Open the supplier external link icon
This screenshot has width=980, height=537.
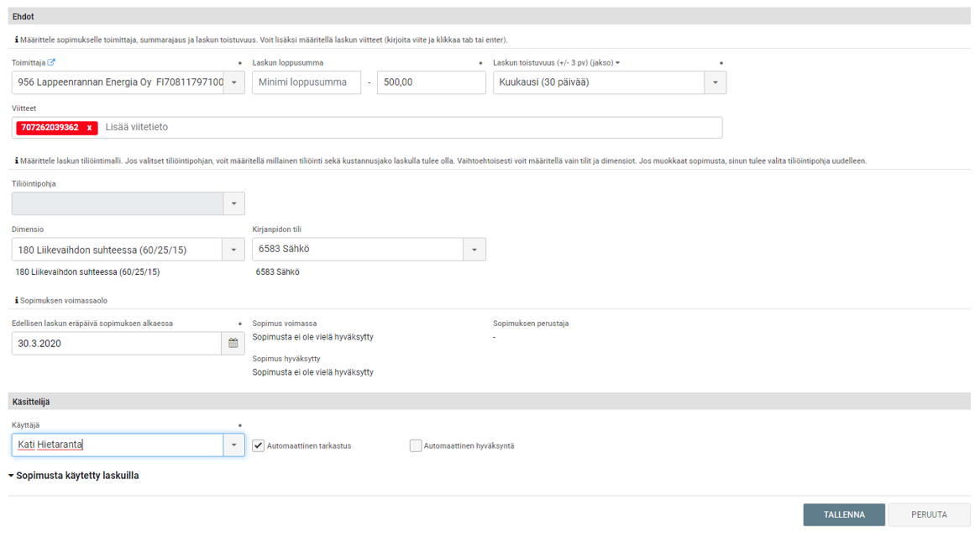(x=51, y=63)
